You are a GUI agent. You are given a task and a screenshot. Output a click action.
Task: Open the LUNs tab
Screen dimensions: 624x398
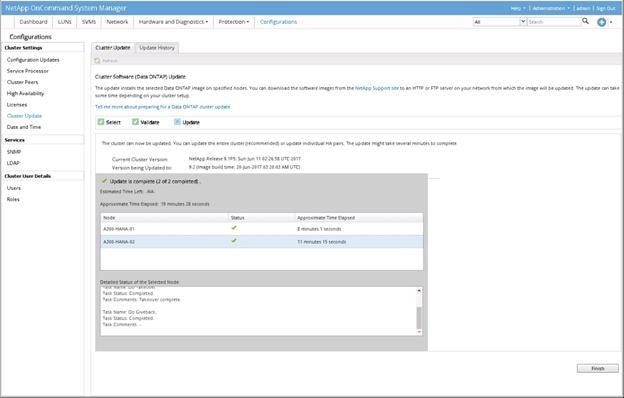[64, 22]
